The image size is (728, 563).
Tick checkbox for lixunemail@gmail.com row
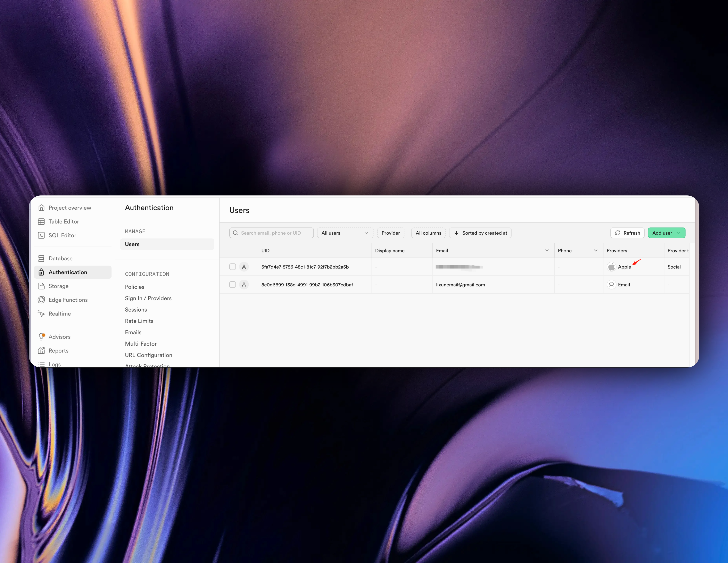(233, 285)
